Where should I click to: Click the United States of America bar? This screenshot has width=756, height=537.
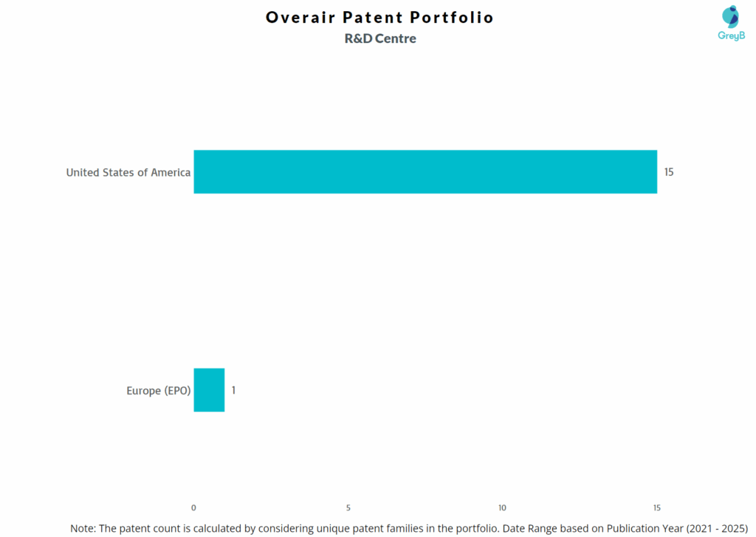[425, 172]
